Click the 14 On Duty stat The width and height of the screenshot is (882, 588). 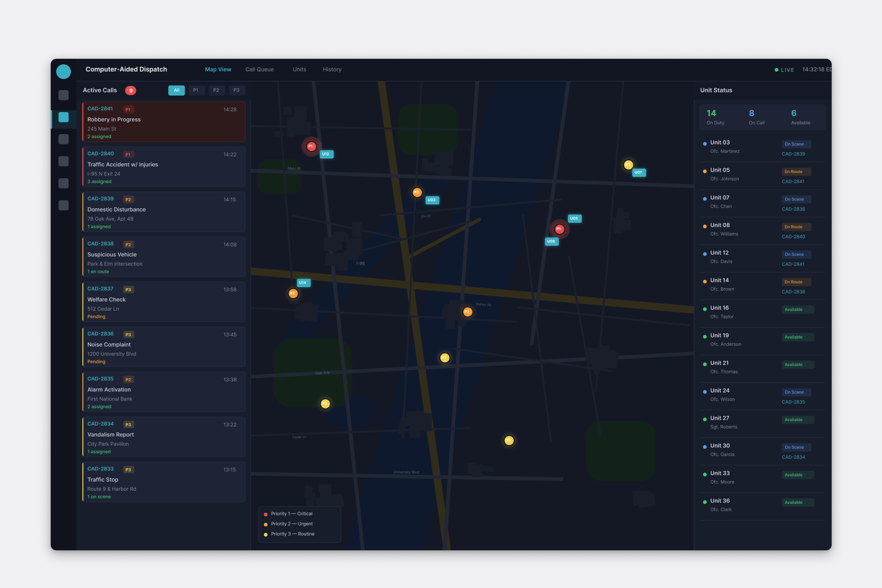(x=715, y=117)
